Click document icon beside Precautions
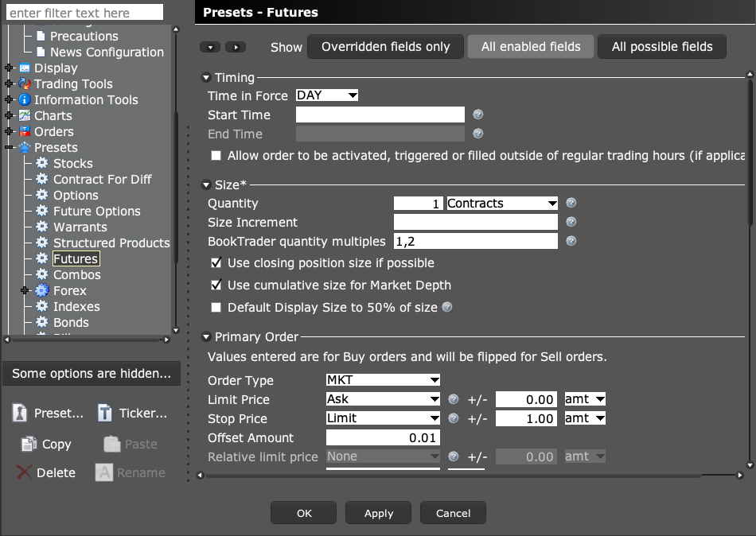 41,36
